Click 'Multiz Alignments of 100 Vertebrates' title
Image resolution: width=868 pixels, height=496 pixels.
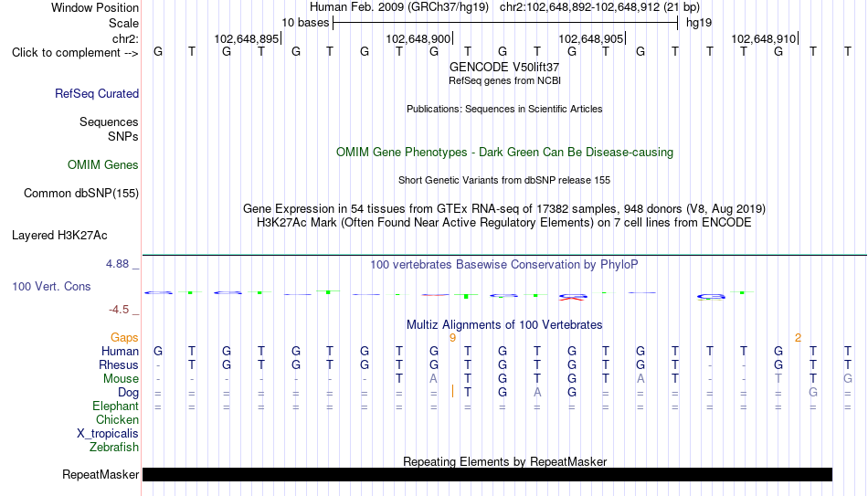click(504, 325)
